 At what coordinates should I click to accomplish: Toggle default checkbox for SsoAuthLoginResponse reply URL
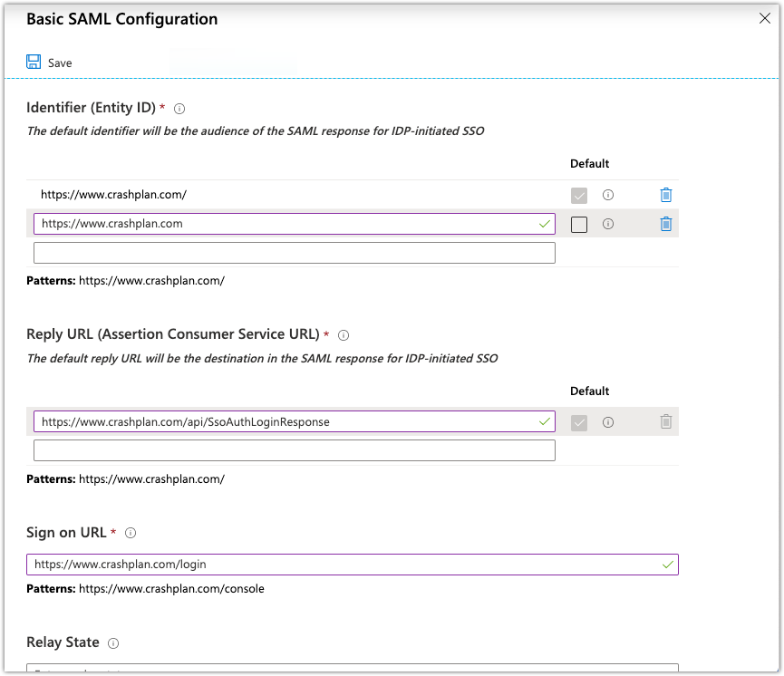[579, 423]
